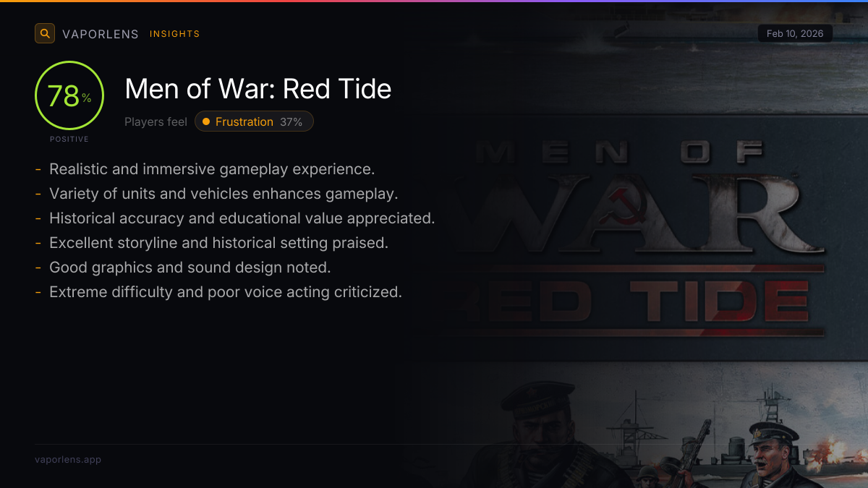Click the 'Players feel' label
The image size is (868, 488).
(x=156, y=121)
